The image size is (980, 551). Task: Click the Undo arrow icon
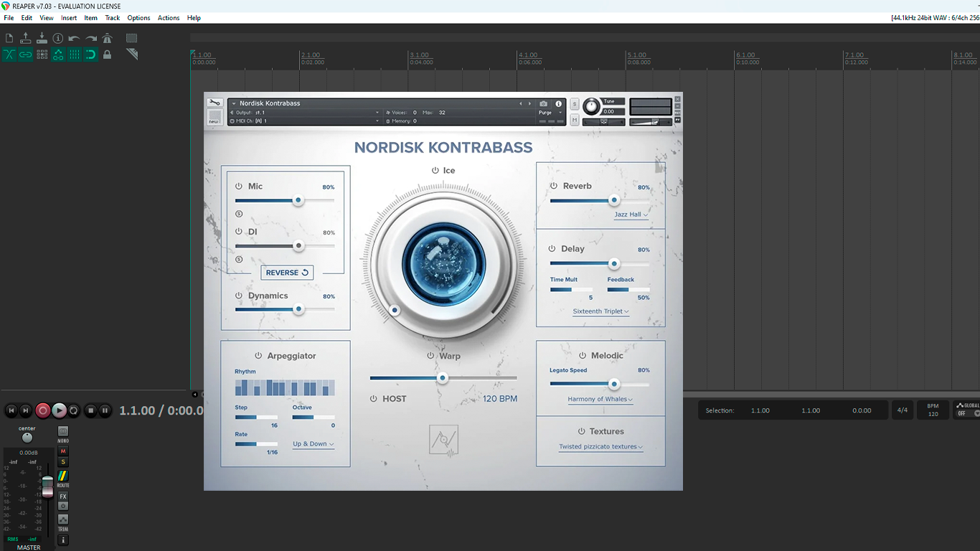point(75,38)
